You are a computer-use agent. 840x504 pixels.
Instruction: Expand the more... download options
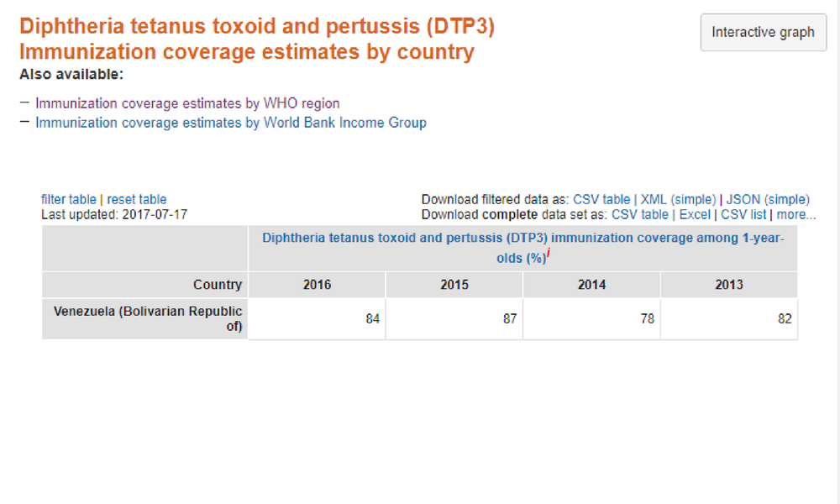[796, 214]
